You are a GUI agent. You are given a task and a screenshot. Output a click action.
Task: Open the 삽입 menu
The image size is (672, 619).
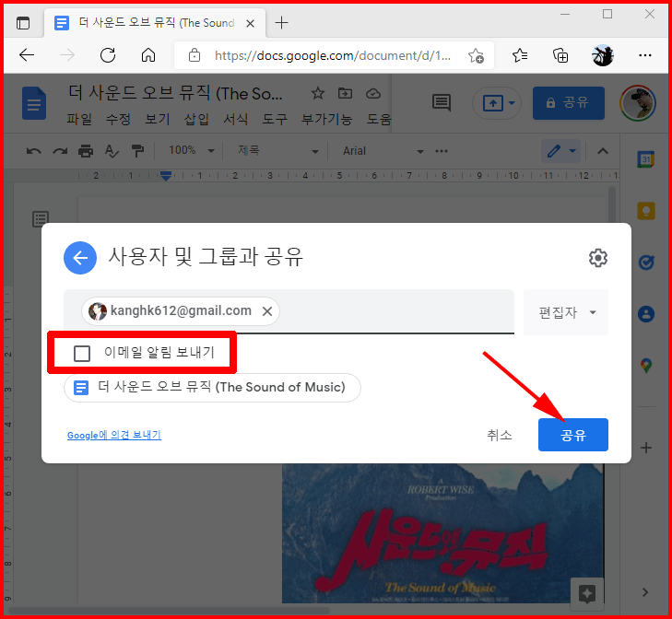(196, 119)
